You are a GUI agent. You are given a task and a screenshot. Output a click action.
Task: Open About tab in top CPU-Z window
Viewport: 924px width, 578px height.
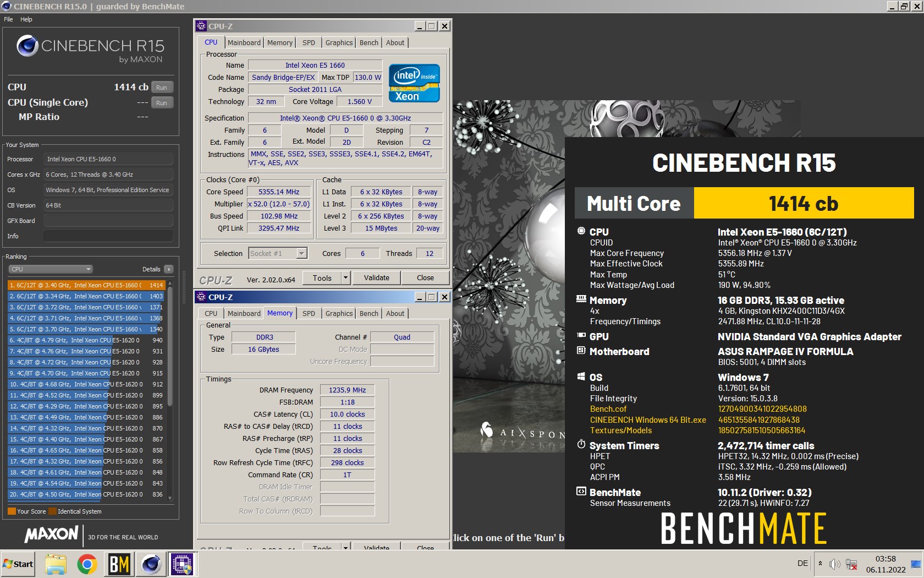(x=395, y=42)
